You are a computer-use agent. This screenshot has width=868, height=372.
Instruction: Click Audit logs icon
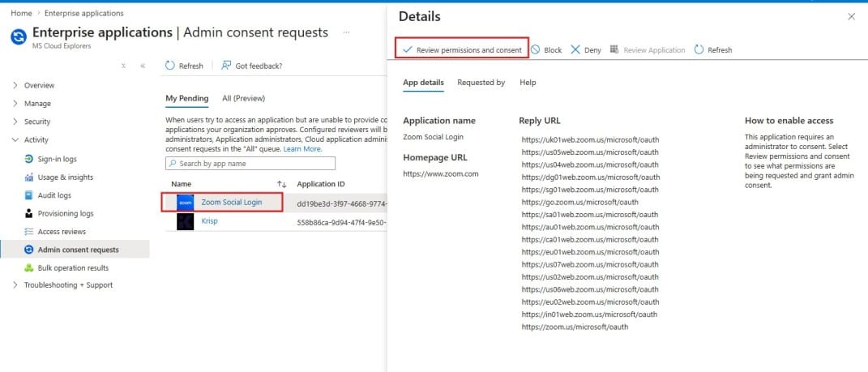29,195
